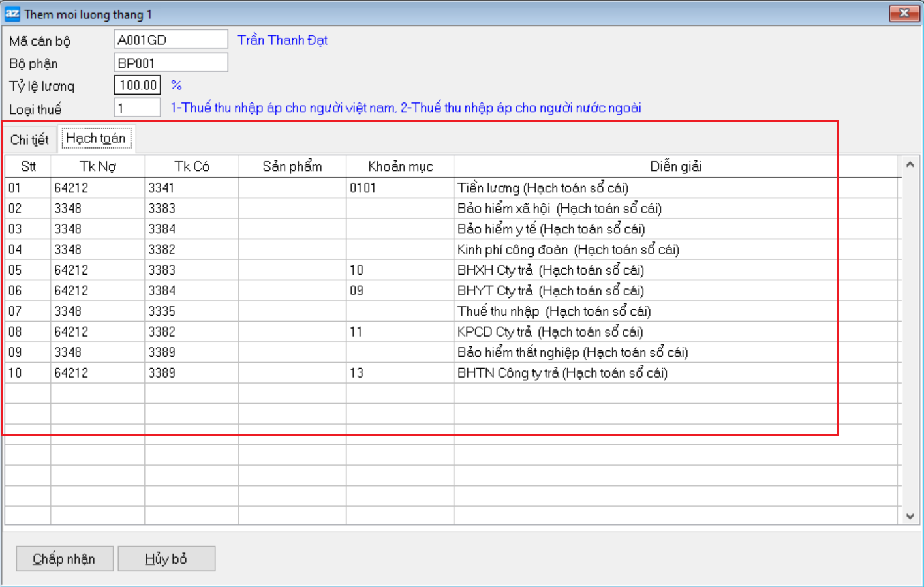Viewport: 924px width, 587px height.
Task: Click the Tỷ lệ lương field 100.00
Action: click(x=138, y=85)
